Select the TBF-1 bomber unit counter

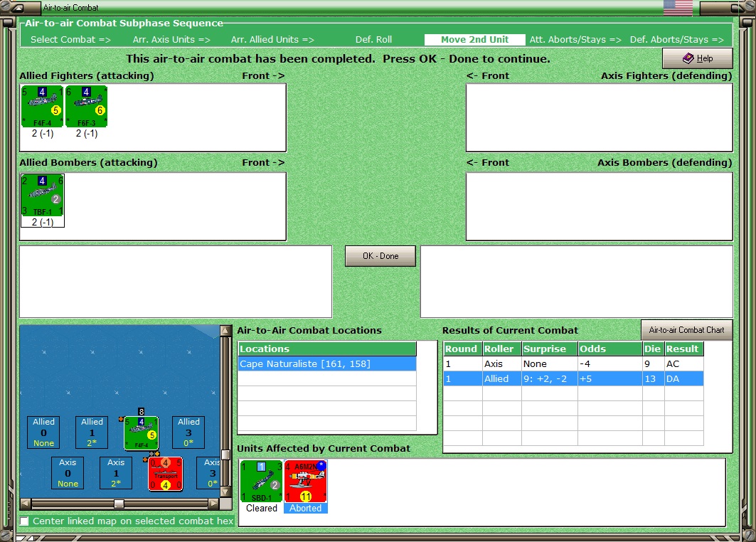click(43, 196)
